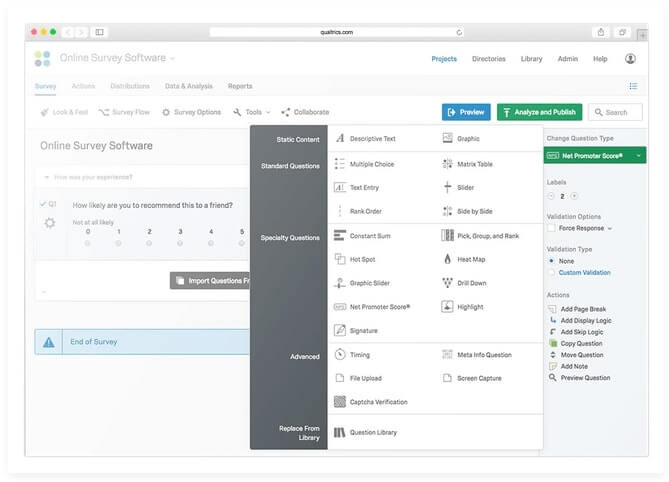Viewport: 669px width, 482px height.
Task: Select the Graphic content icon
Action: click(447, 138)
